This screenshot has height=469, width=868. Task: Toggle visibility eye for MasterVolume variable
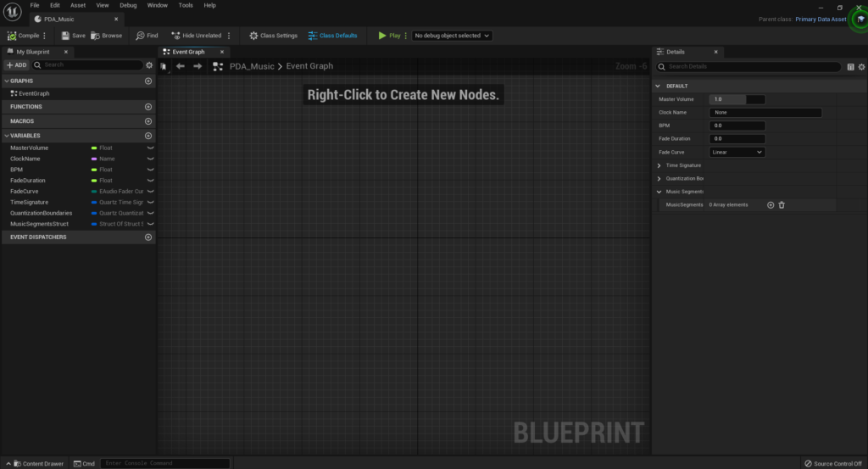tap(150, 148)
